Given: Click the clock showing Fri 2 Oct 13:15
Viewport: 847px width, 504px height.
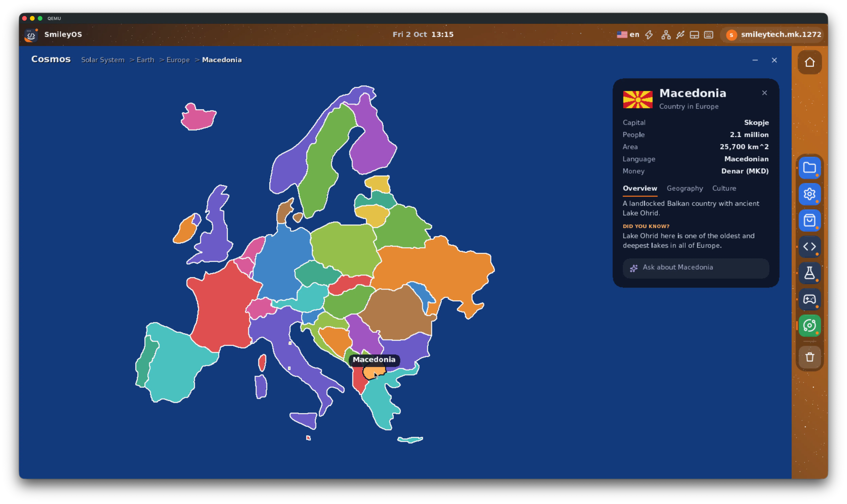Looking at the screenshot, I should tap(423, 35).
